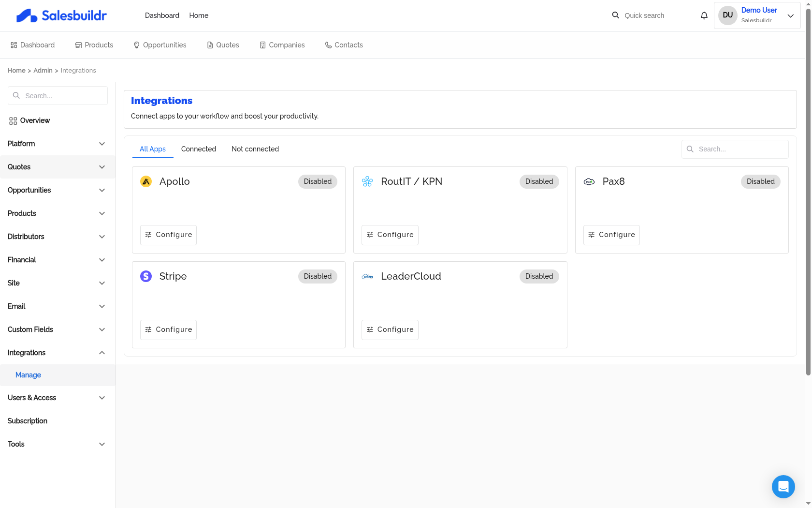Open the Overview sidebar item
The image size is (812, 508).
(58, 120)
